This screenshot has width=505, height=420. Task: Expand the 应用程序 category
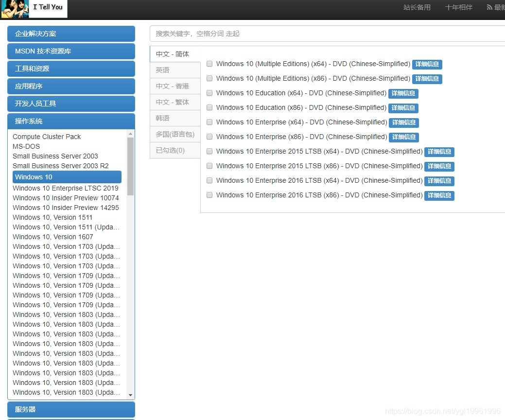coord(71,86)
